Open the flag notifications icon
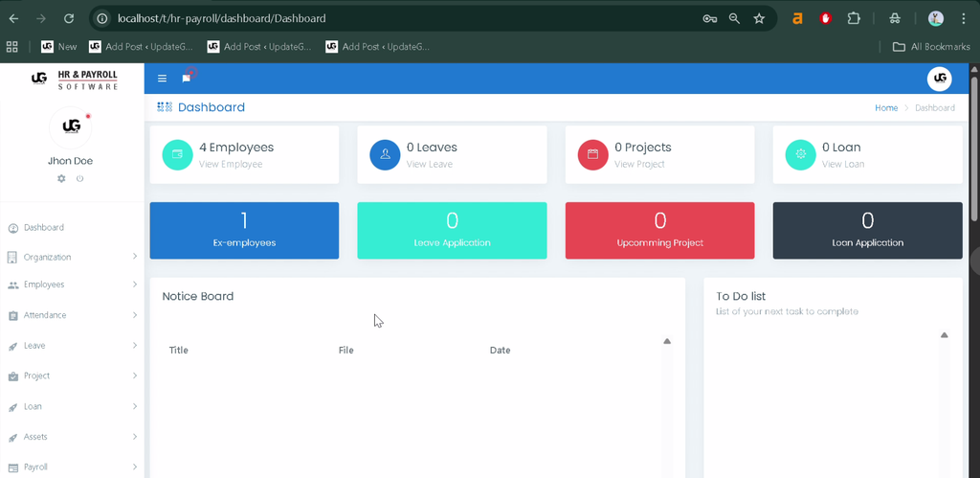Viewport: 980px width, 478px height. [x=187, y=79]
